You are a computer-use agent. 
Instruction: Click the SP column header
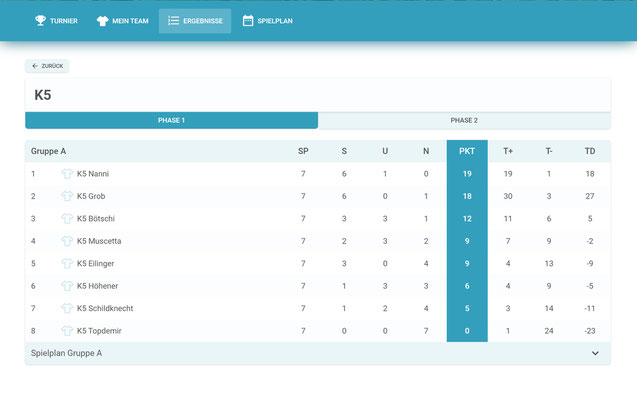pos(303,151)
